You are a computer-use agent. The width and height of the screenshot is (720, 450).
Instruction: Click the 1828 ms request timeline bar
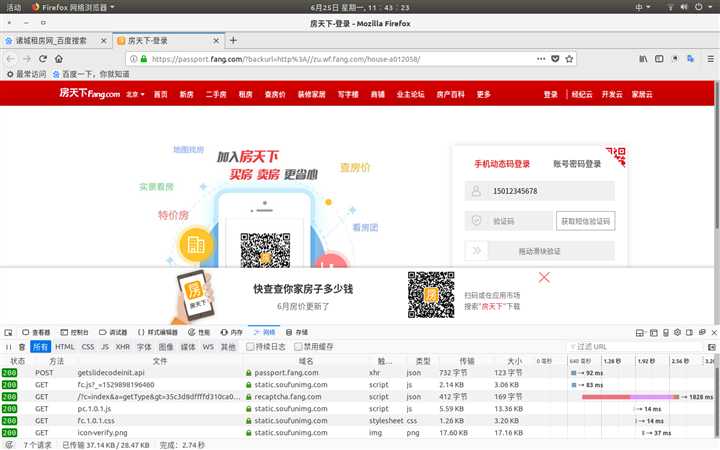coord(630,397)
